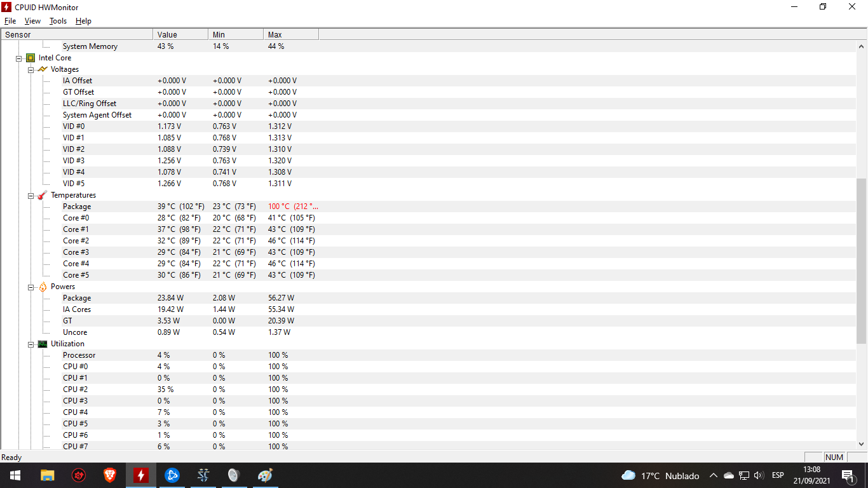868x488 pixels.
Task: Select the IA Cores power label
Action: click(x=77, y=309)
